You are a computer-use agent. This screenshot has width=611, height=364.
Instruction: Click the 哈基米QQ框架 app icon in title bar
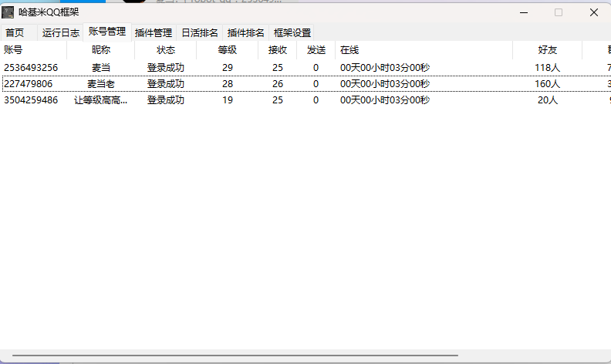point(8,12)
